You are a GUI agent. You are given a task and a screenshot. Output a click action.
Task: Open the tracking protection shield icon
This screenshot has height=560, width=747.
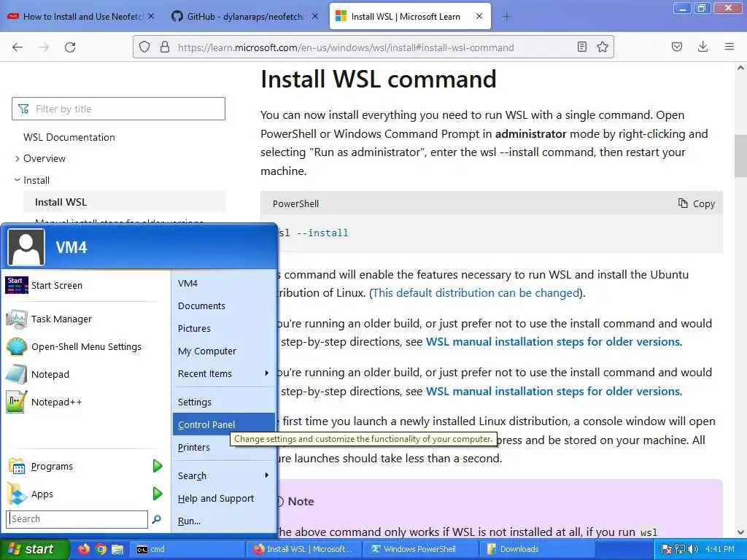[144, 47]
